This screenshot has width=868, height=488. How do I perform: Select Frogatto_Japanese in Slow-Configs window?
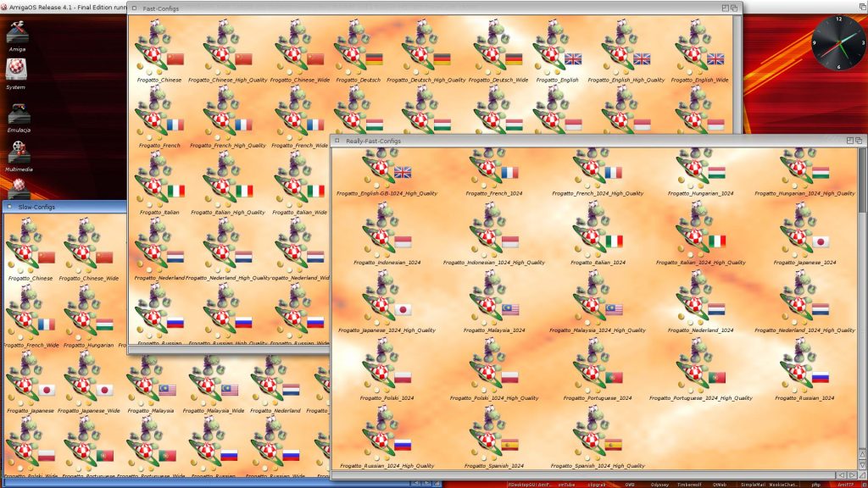(x=31, y=382)
